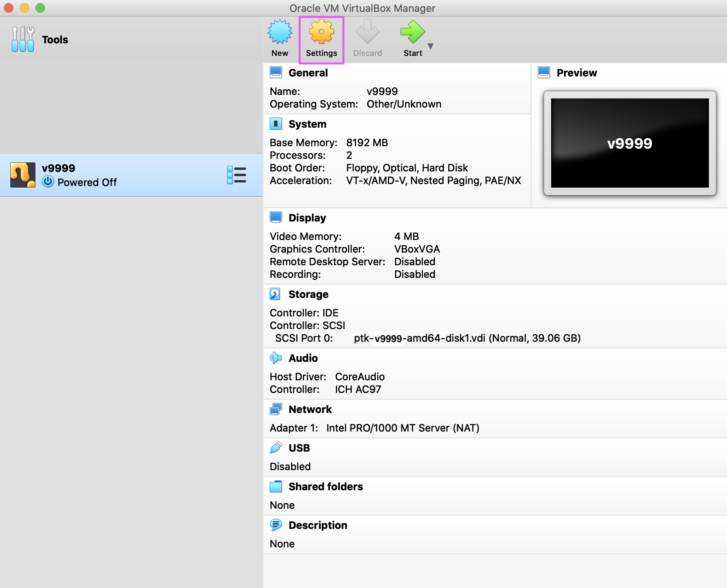Open the System section header
This screenshot has height=588, width=727.
click(307, 124)
